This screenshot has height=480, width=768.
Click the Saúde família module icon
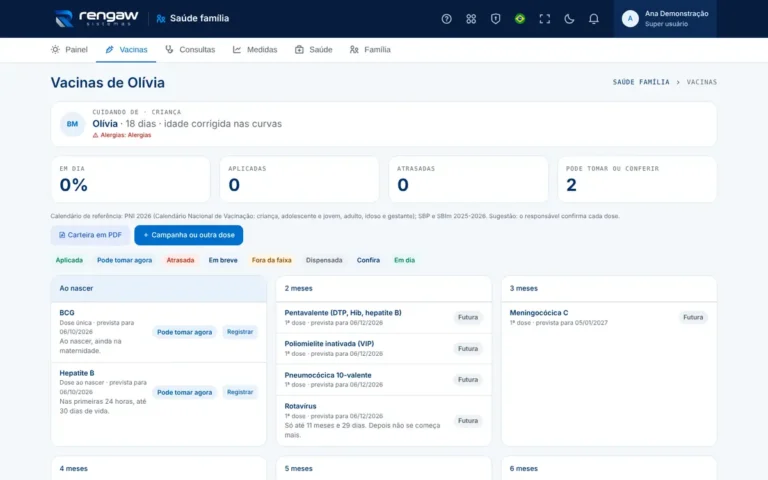pyautogui.click(x=161, y=19)
